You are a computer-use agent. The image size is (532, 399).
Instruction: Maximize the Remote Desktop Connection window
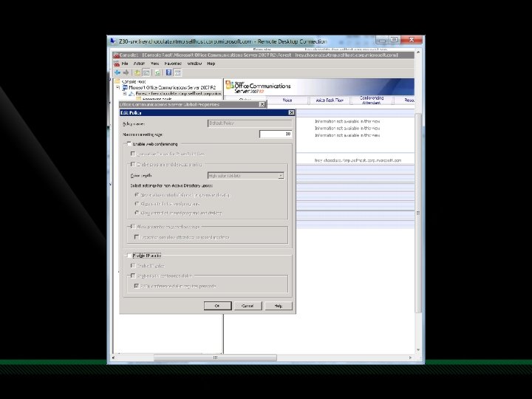[394, 40]
